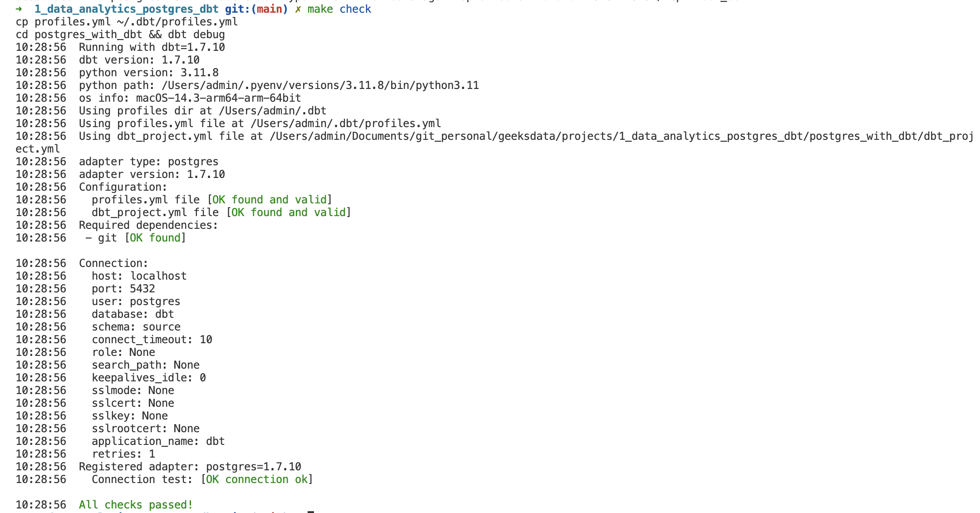Click 'Registered adapter: postgres=1.7.10' line

(190, 467)
